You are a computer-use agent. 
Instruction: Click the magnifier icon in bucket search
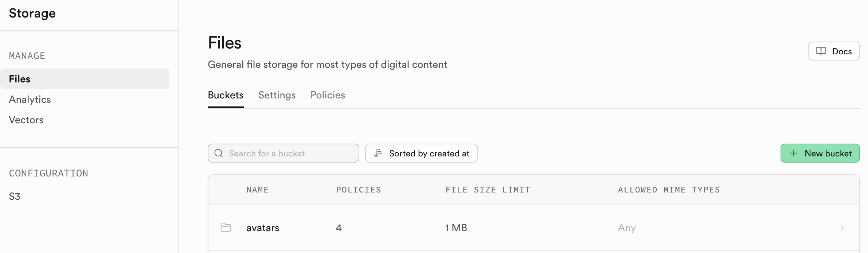[x=219, y=153]
